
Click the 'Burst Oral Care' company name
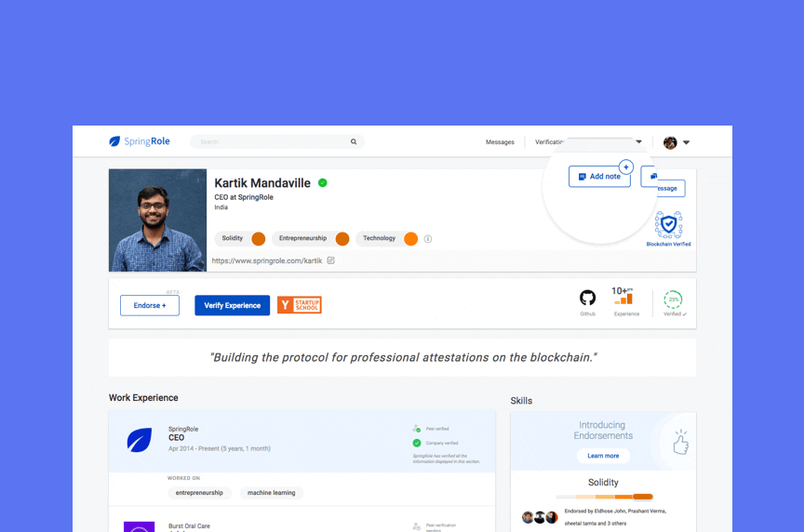pos(189,525)
